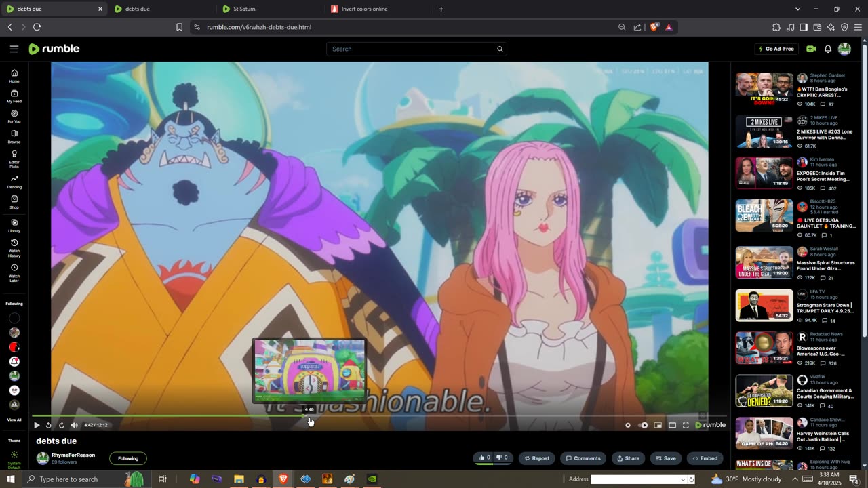Show hidden system tray icons

pos(795,479)
